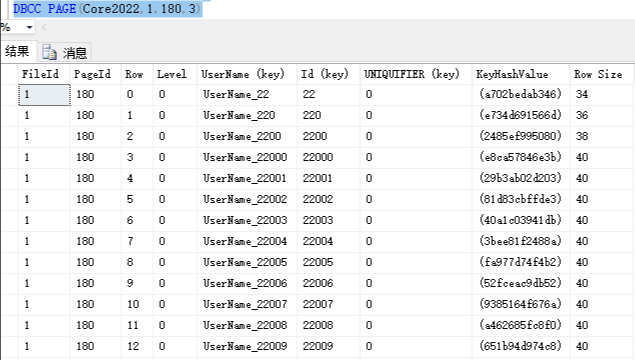Switch to the 结果 tab
The width and height of the screenshot is (635, 360).
click(17, 51)
